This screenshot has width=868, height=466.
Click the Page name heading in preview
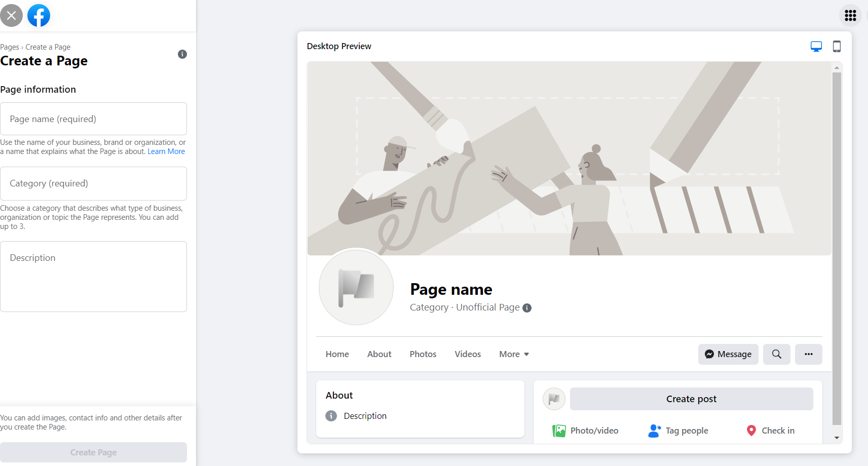coord(451,289)
